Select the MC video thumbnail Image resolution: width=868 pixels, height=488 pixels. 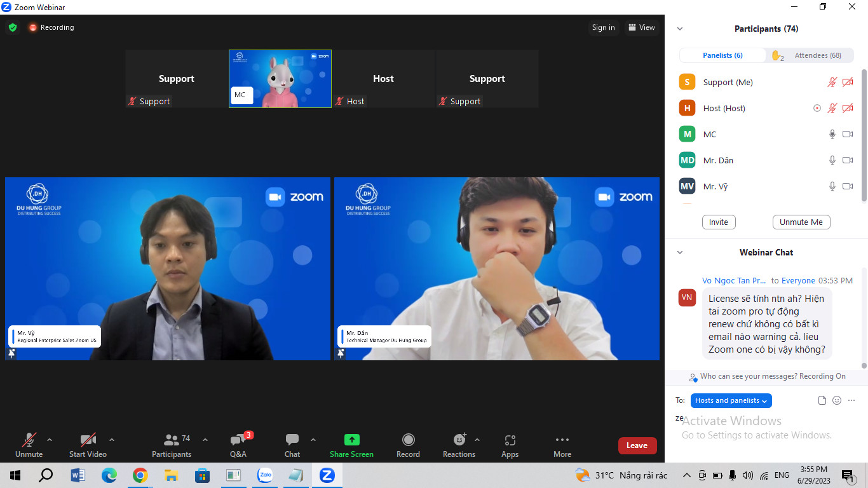tap(280, 79)
